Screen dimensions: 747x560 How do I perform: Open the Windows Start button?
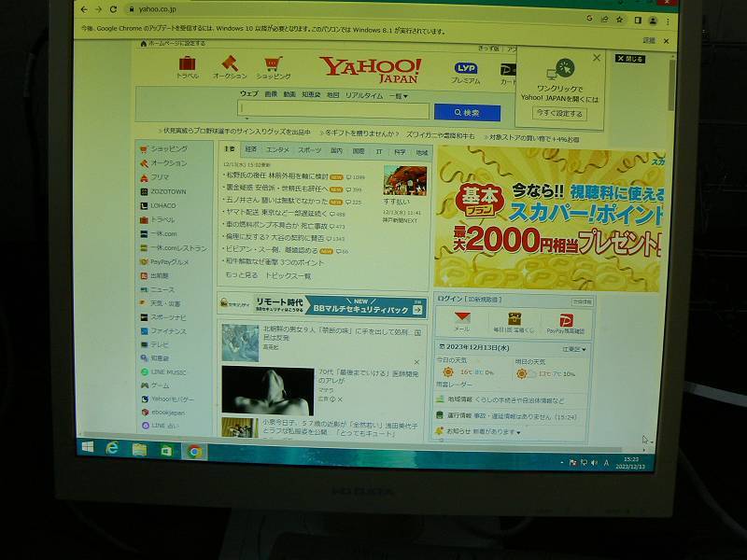[88, 447]
